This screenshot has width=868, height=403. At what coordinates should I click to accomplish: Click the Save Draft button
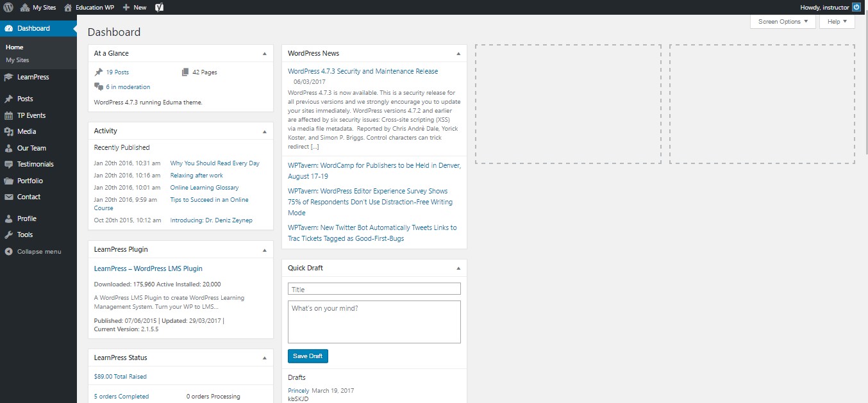308,356
